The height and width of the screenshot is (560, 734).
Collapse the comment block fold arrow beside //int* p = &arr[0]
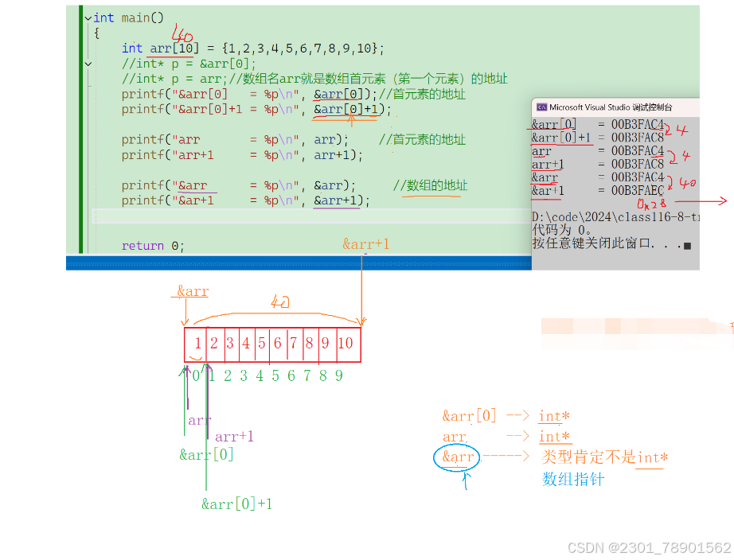(x=88, y=64)
